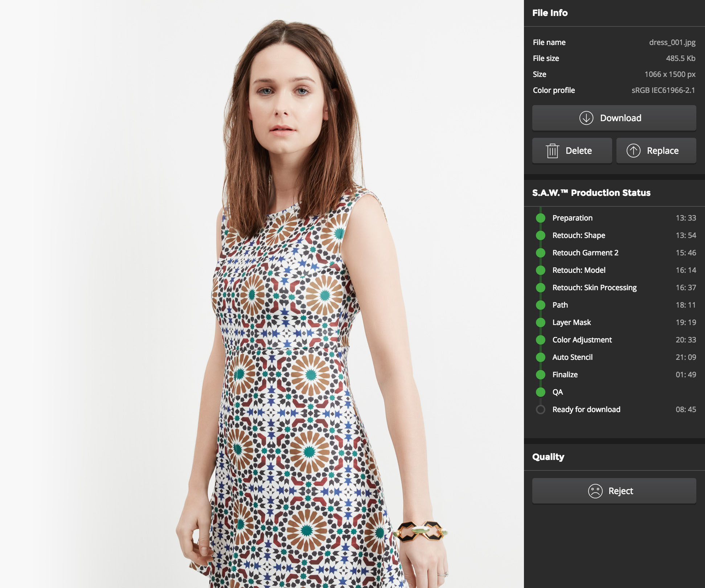
Task: Click the green Retouch: Shape status dot
Action: point(541,235)
